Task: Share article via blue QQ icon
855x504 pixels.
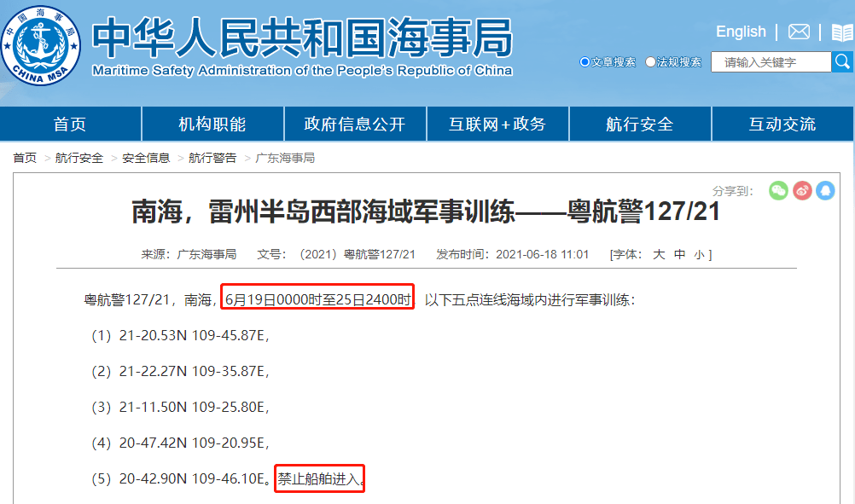Action: coord(825,191)
